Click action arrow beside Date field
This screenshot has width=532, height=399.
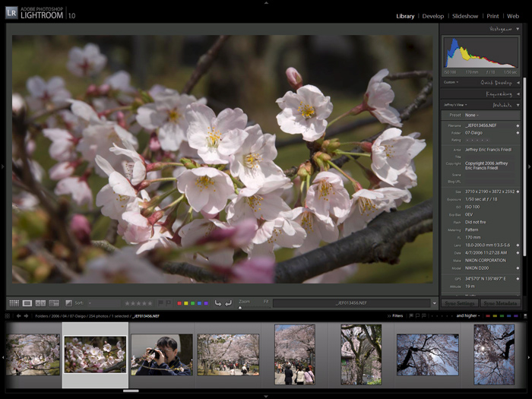pyautogui.click(x=518, y=253)
